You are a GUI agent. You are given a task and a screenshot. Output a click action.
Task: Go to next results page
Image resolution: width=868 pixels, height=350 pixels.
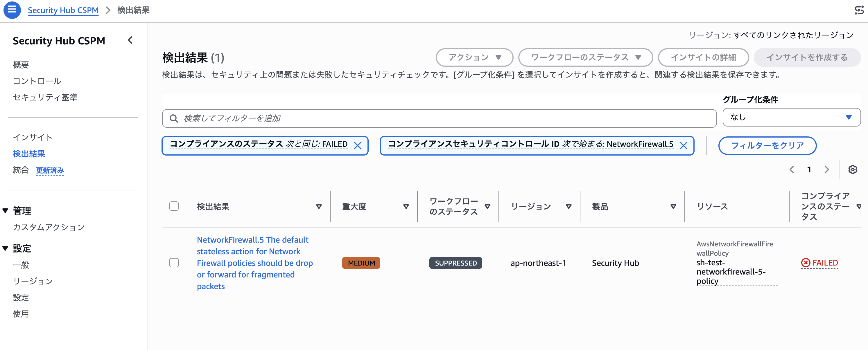(x=826, y=169)
